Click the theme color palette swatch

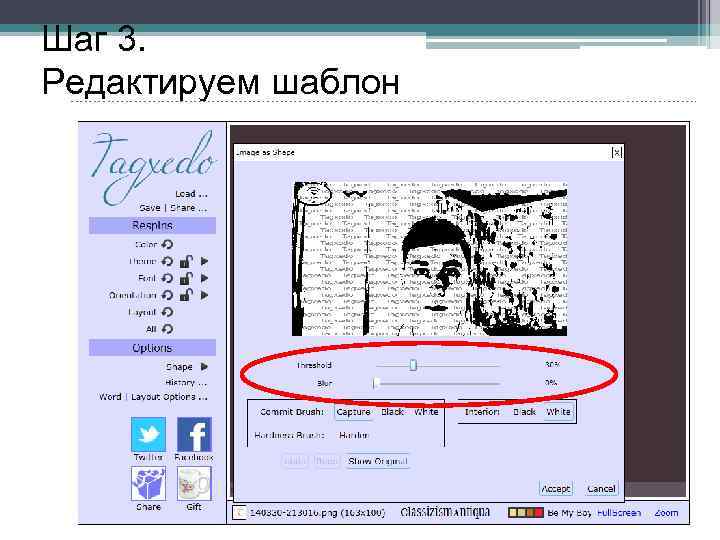[x=526, y=512]
